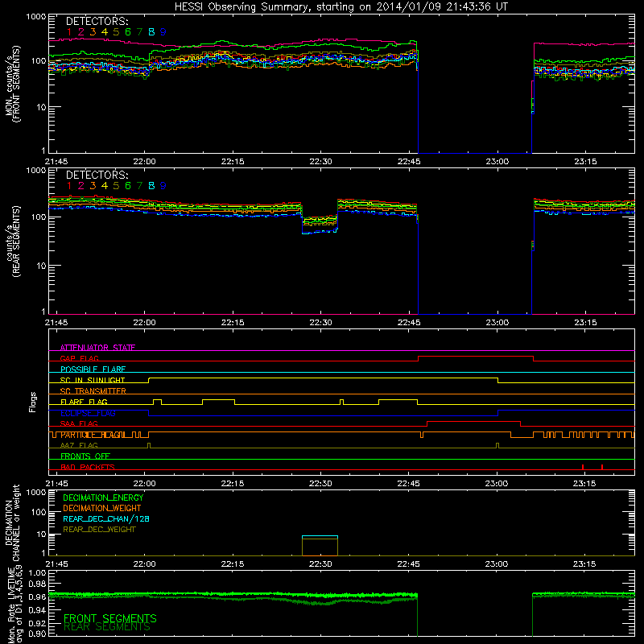Click REAR SEGMENTS legend in livetime plot

point(107,627)
